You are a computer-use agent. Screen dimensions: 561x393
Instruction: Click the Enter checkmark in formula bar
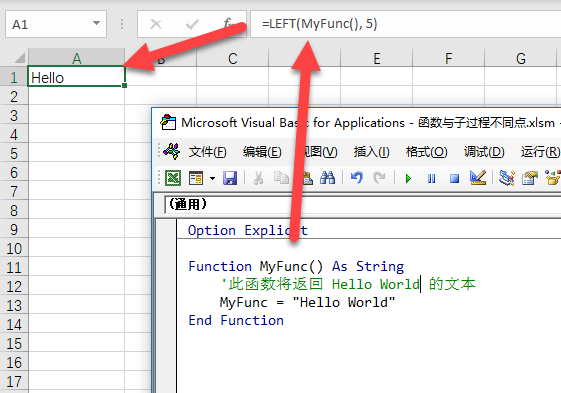point(192,24)
